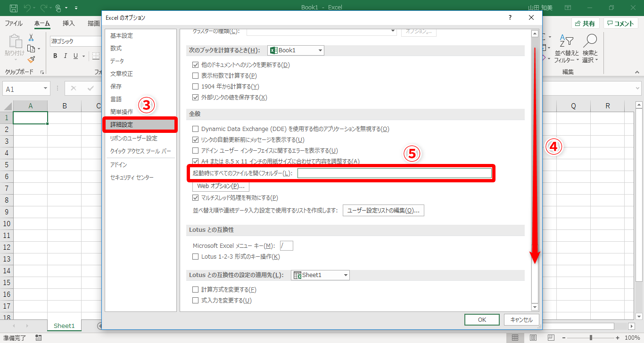This screenshot has width=644, height=343.
Task: Switch to the ホーム ribbon tab
Action: point(42,24)
